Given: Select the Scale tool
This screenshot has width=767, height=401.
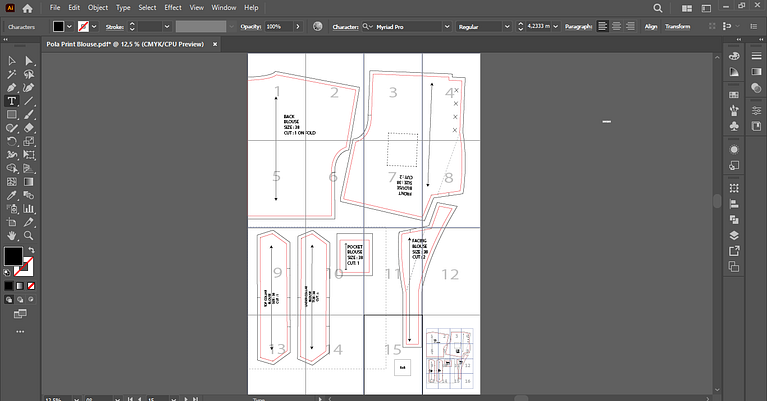Looking at the screenshot, I should (x=28, y=141).
